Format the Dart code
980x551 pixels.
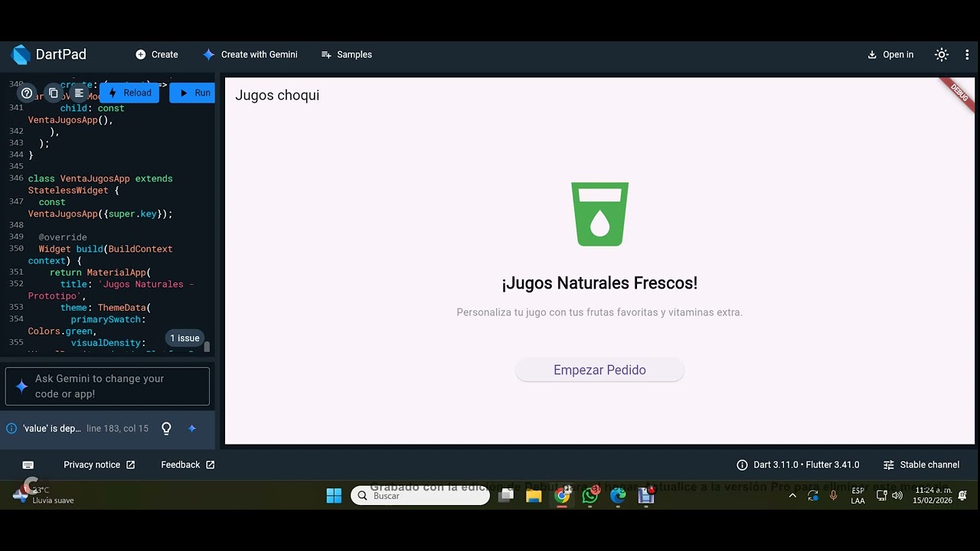(79, 93)
